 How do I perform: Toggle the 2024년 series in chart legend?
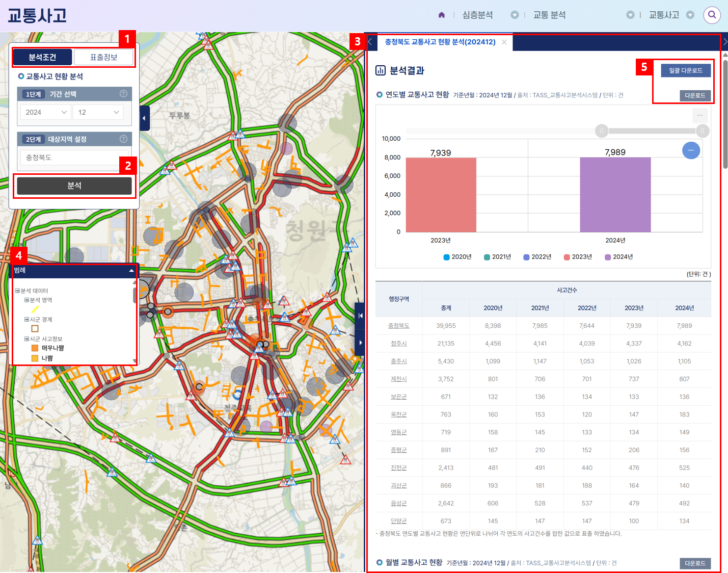coord(618,257)
